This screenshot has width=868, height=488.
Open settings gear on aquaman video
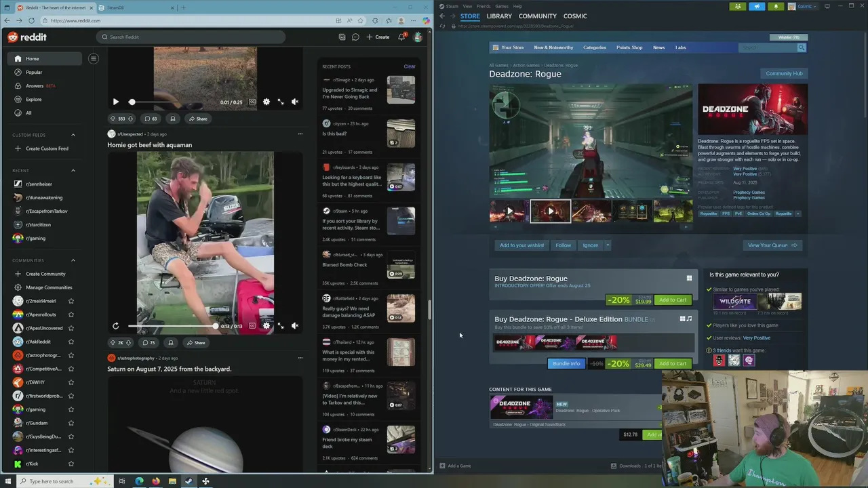266,326
